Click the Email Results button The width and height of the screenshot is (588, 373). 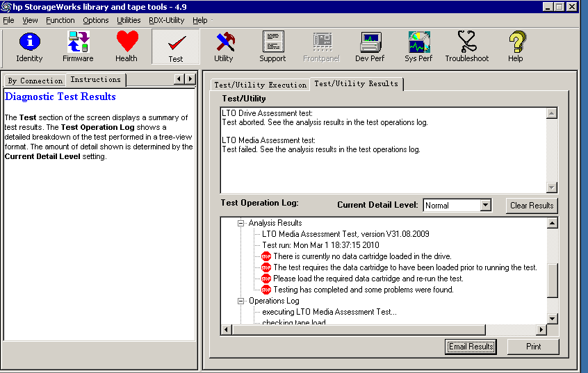(x=471, y=347)
